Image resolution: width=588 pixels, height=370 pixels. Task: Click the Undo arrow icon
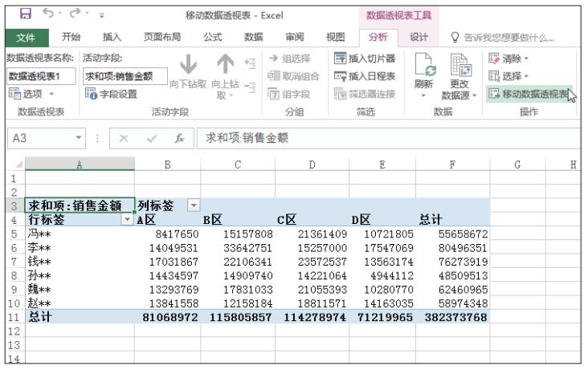48,13
